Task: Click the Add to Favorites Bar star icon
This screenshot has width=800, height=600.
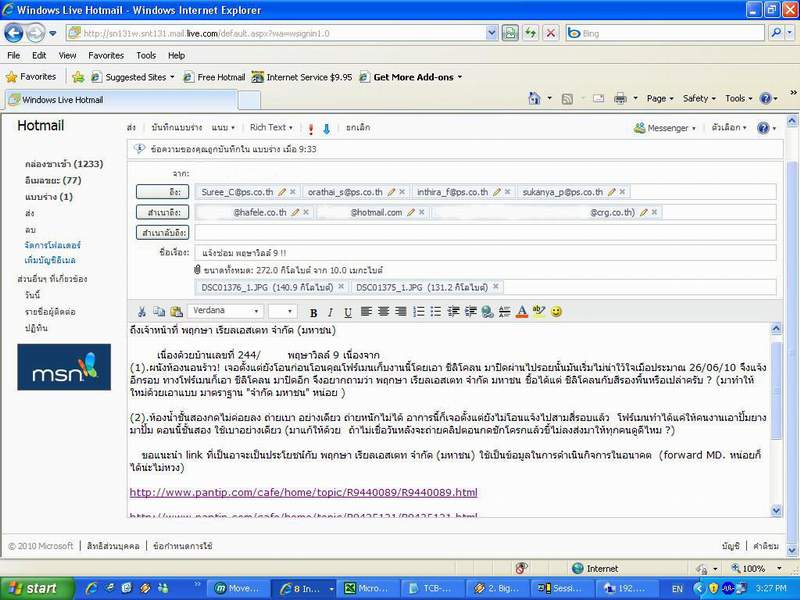Action: [x=78, y=77]
